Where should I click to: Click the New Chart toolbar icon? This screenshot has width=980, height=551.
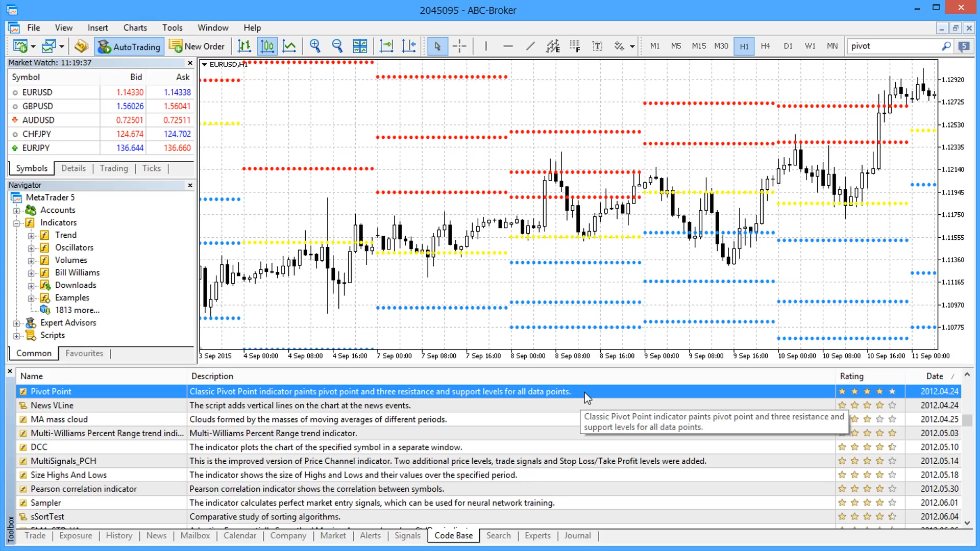pos(20,46)
